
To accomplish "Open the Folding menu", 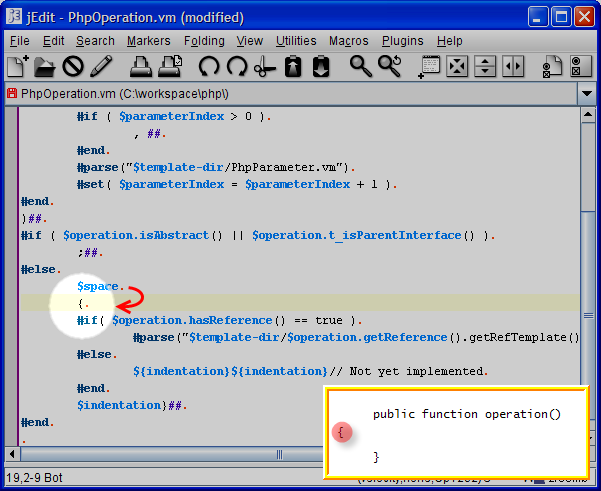I will tap(204, 41).
